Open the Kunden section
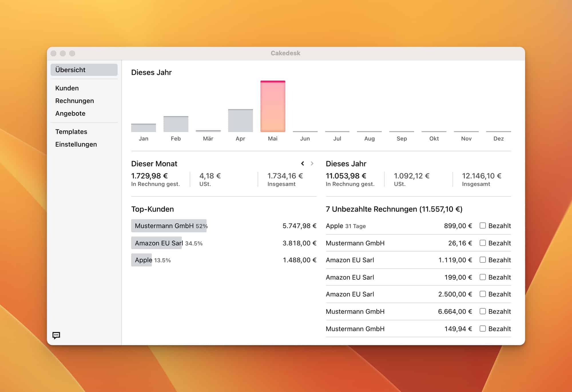Image resolution: width=572 pixels, height=392 pixels. (x=67, y=88)
